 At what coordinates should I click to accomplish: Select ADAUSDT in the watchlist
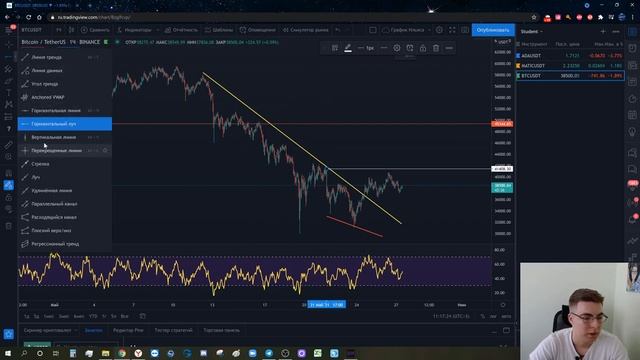coord(570,56)
